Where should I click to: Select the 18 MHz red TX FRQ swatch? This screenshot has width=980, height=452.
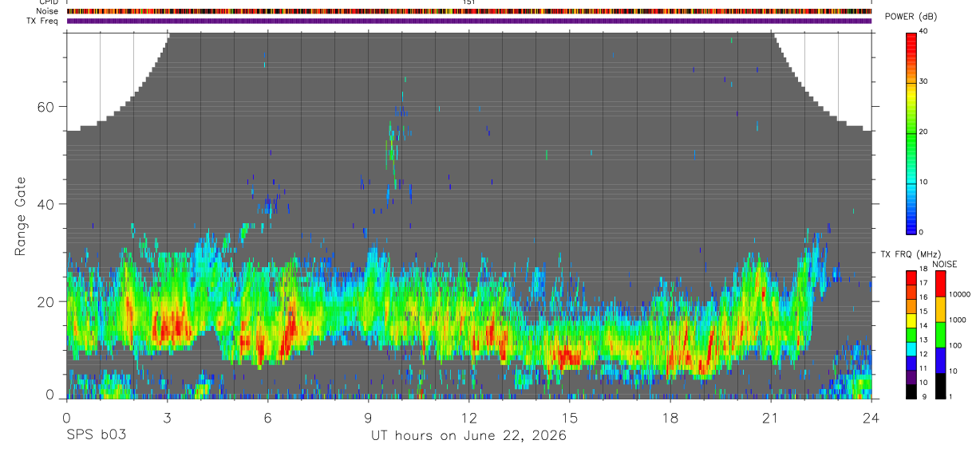pyautogui.click(x=911, y=278)
